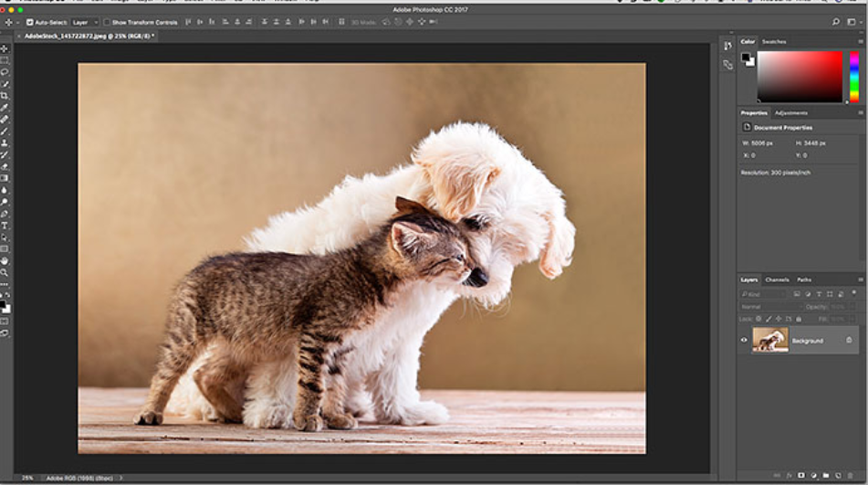Click the Delete layer trash icon
The width and height of the screenshot is (868, 485).
851,476
